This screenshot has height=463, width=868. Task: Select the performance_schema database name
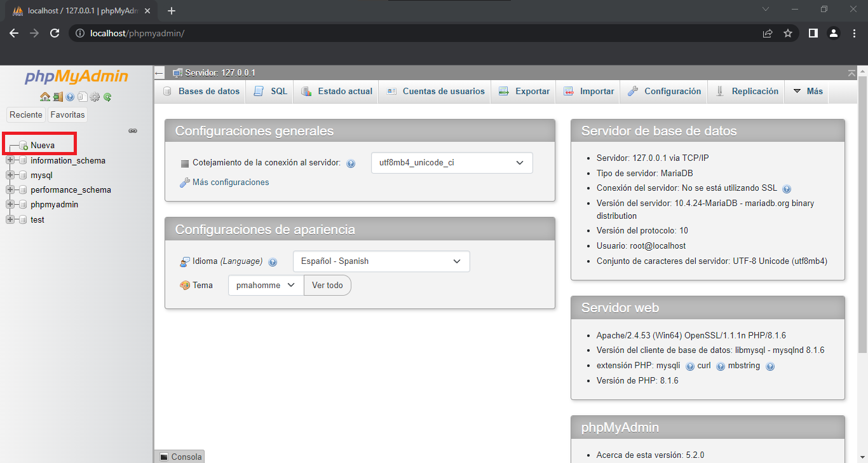coord(71,190)
